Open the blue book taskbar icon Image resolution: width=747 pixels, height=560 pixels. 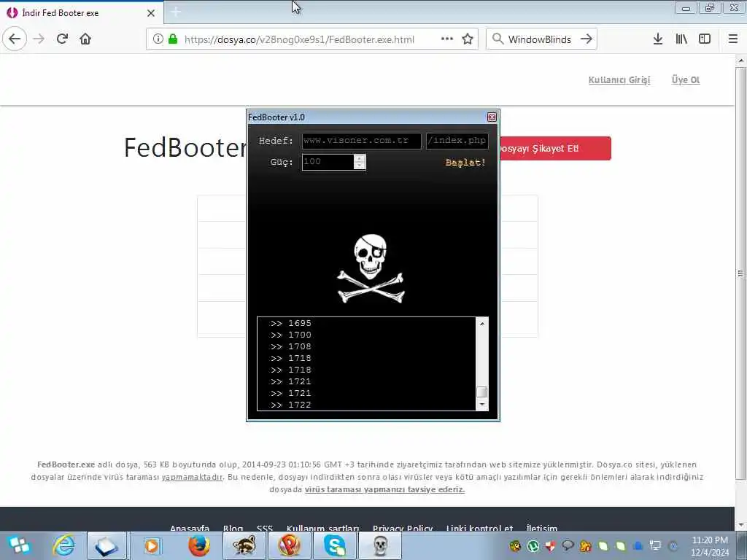click(107, 545)
